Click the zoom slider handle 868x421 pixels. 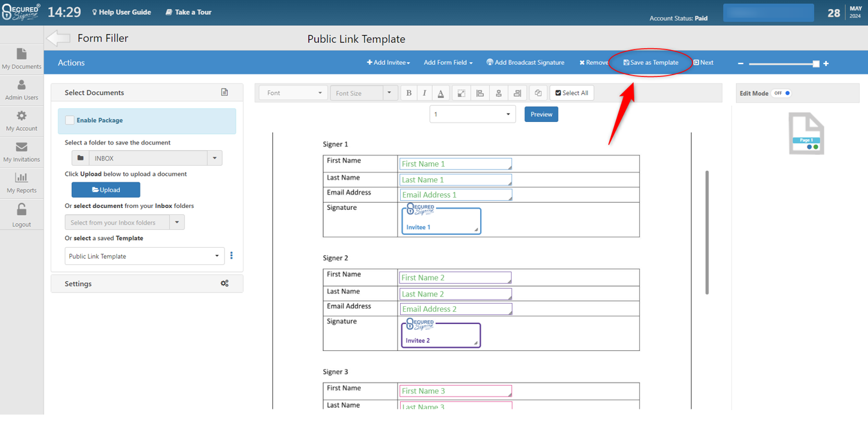[x=815, y=64]
